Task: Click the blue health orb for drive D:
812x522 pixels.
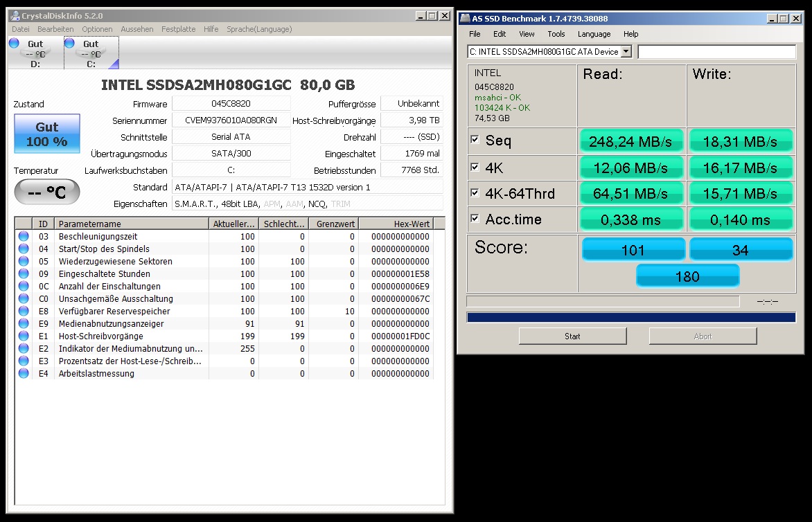Action: 14,43
